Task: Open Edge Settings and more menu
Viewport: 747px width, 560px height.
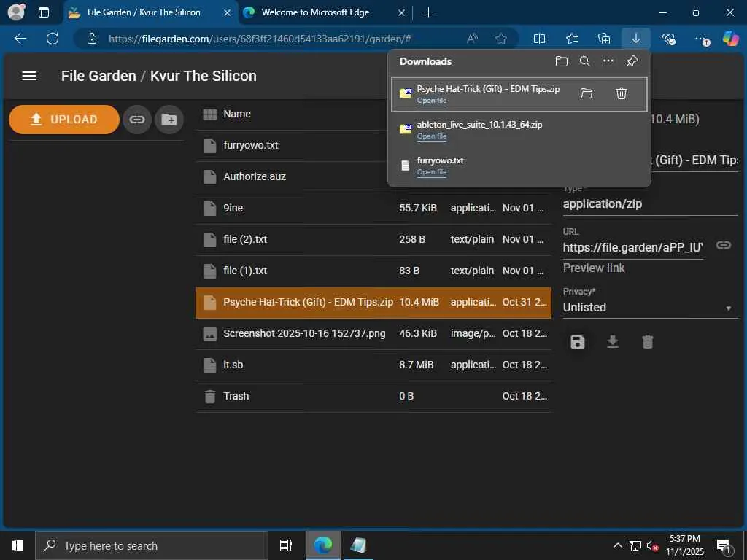Action: coord(701,39)
